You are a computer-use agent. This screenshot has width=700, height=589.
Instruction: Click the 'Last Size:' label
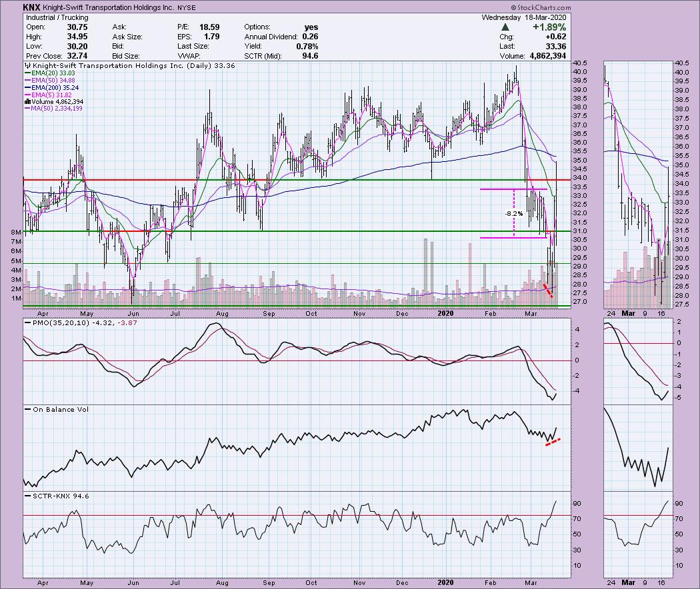coord(193,47)
